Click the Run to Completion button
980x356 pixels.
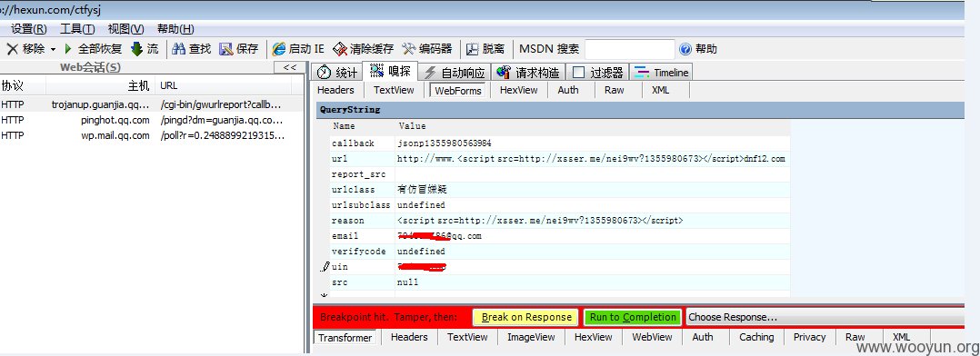coord(633,317)
